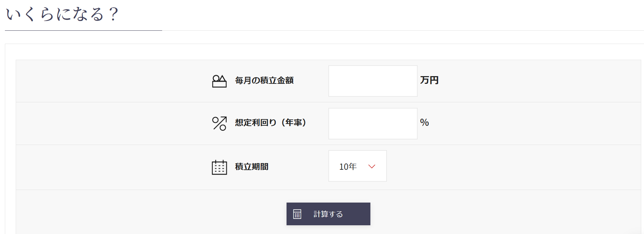Click the 積立期間 label

(252, 167)
